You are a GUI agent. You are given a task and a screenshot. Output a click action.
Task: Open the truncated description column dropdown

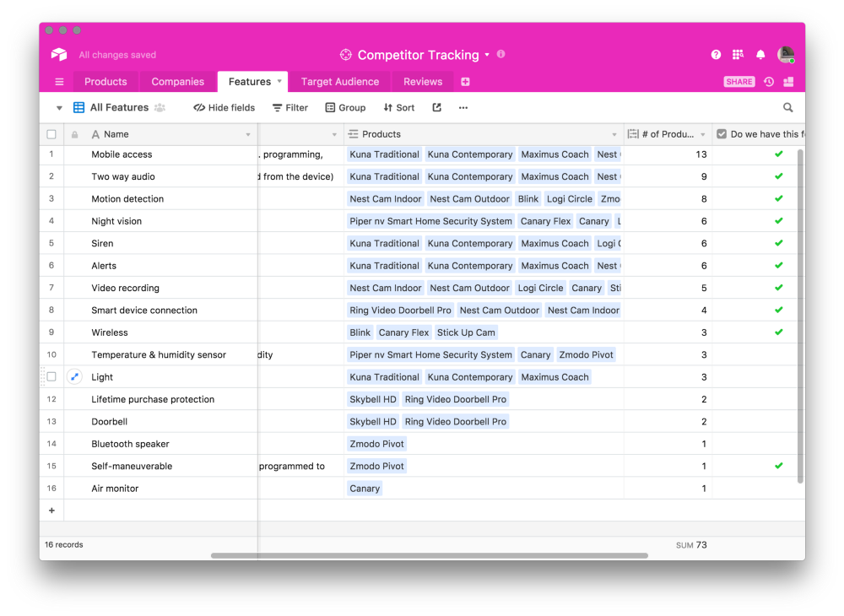(x=334, y=134)
